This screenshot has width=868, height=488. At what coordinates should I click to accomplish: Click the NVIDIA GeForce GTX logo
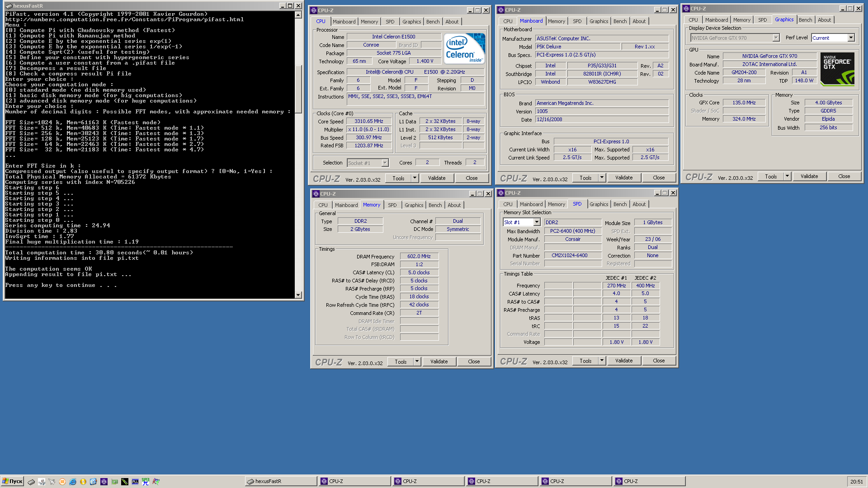pos(837,69)
